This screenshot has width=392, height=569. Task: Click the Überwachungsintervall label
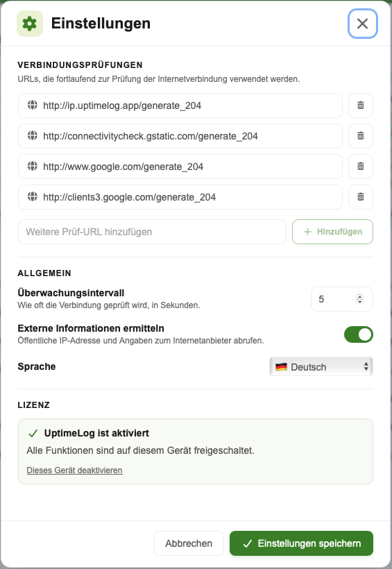[71, 293]
